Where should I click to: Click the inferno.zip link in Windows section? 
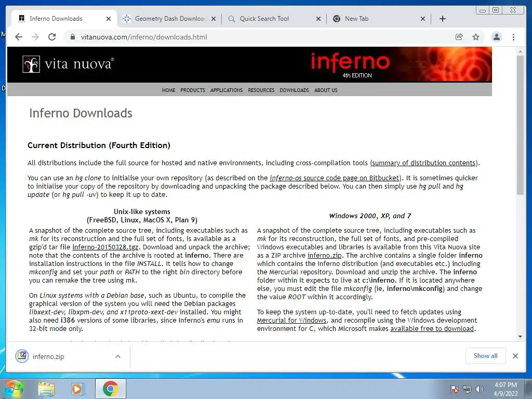coord(324,256)
